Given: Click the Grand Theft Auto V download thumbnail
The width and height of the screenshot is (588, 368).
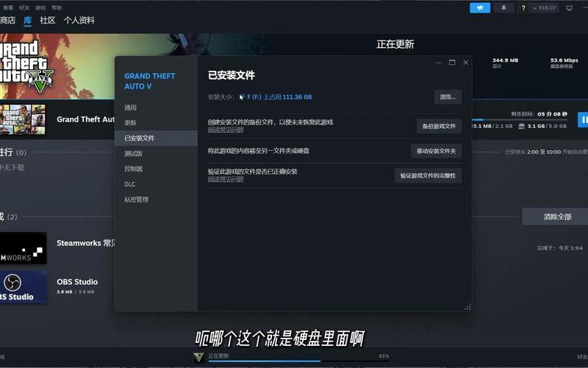Looking at the screenshot, I should pos(24,119).
